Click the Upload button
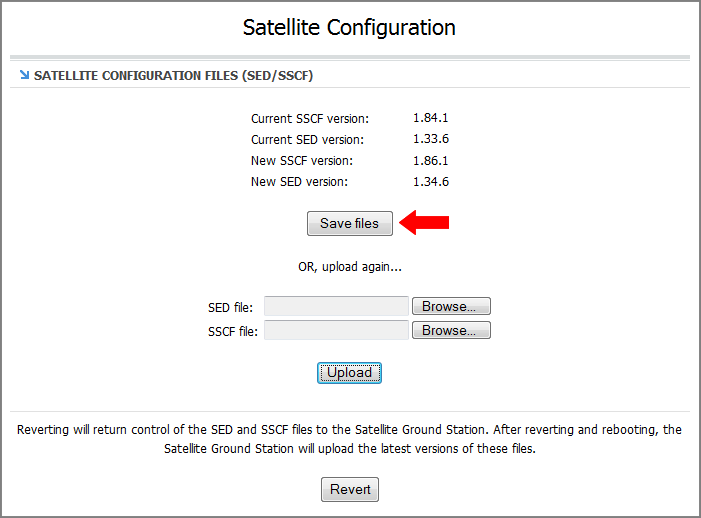Screen dimensions: 701x518 pyautogui.click(x=349, y=373)
